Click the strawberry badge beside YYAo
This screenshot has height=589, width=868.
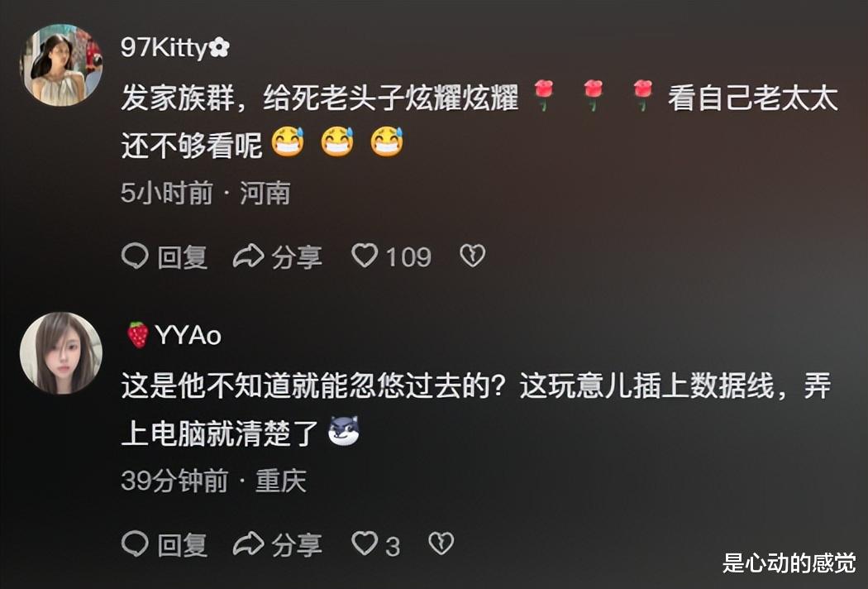tap(138, 335)
